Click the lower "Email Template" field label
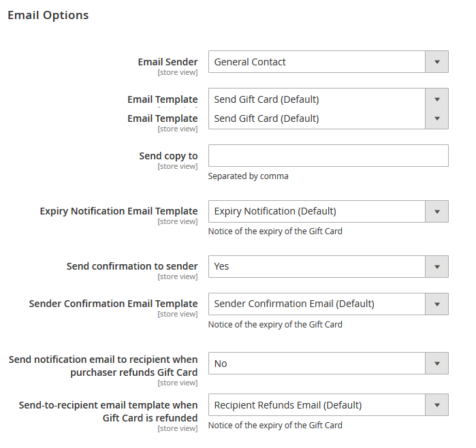 162,118
